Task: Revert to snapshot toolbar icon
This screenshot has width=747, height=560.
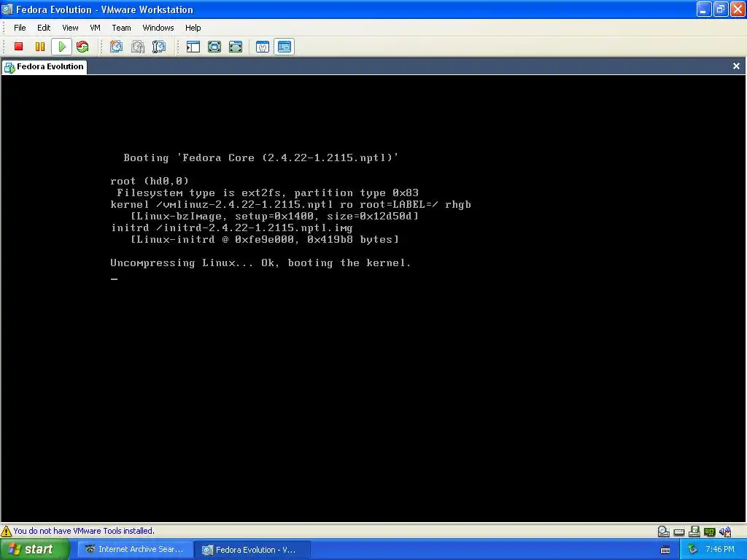Action: click(138, 47)
